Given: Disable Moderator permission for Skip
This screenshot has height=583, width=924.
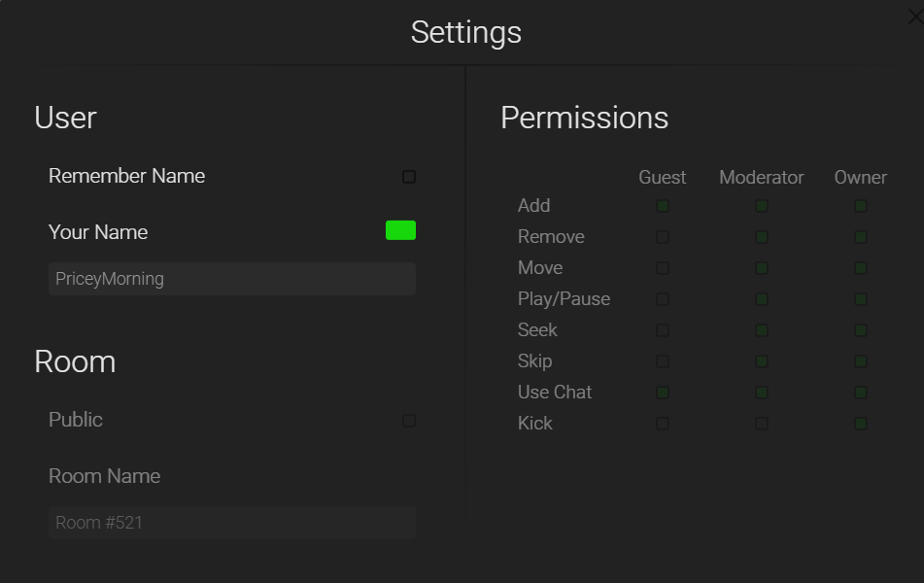Looking at the screenshot, I should coord(762,361).
